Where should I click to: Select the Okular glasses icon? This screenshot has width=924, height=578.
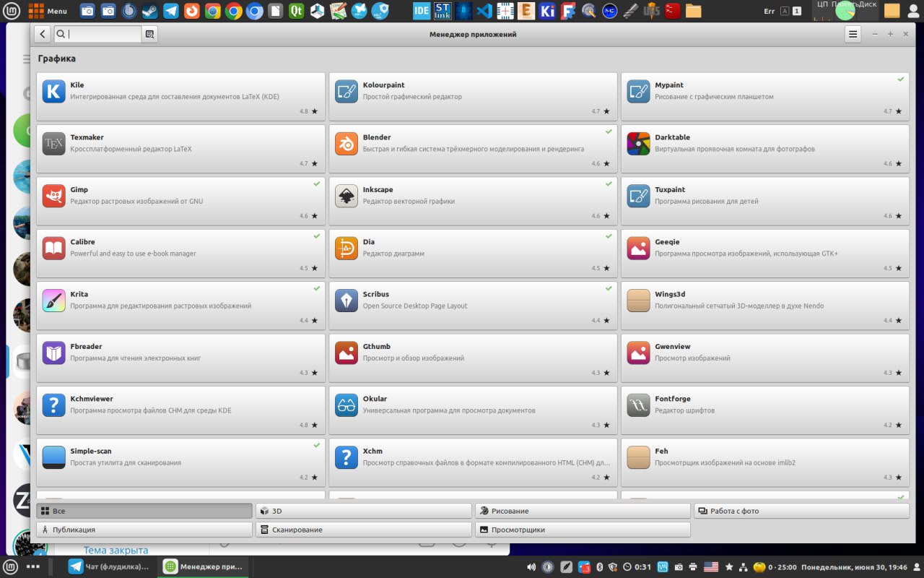tap(346, 405)
